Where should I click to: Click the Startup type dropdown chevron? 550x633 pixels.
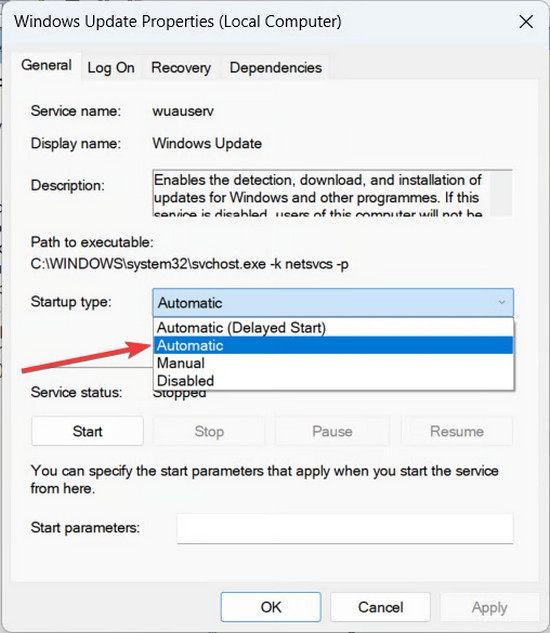pyautogui.click(x=502, y=302)
